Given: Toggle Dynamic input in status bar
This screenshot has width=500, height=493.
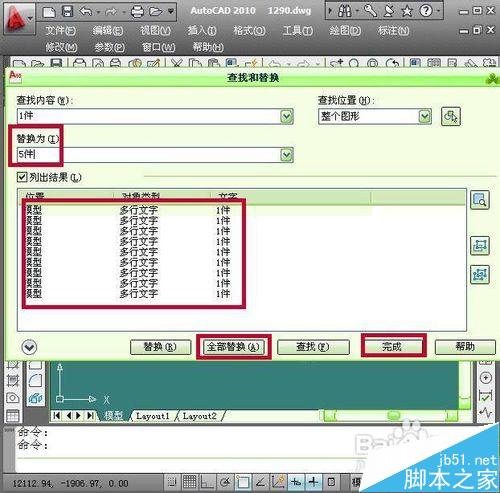Looking at the screenshot, I should point(296,482).
